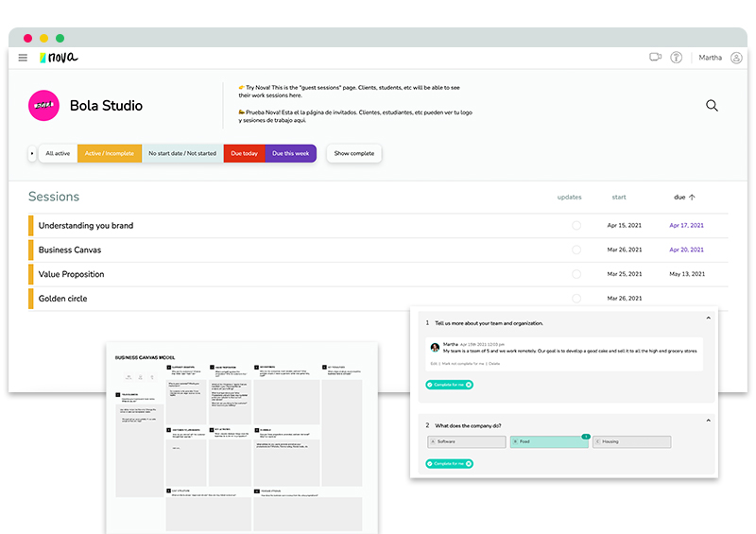Click the Nova logo
756x534 pixels.
tap(59, 58)
